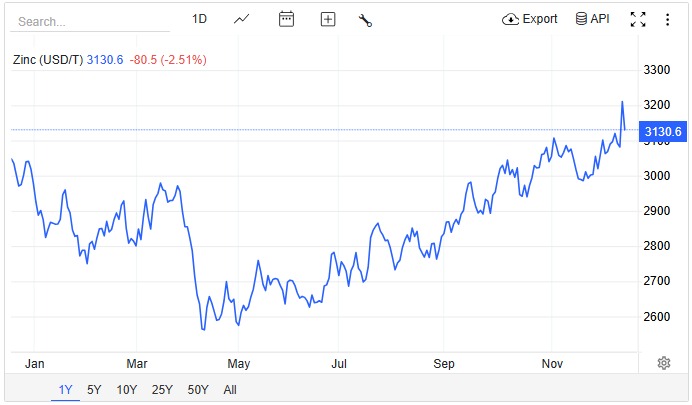Click the chart type line icon
692x405 pixels.
242,19
